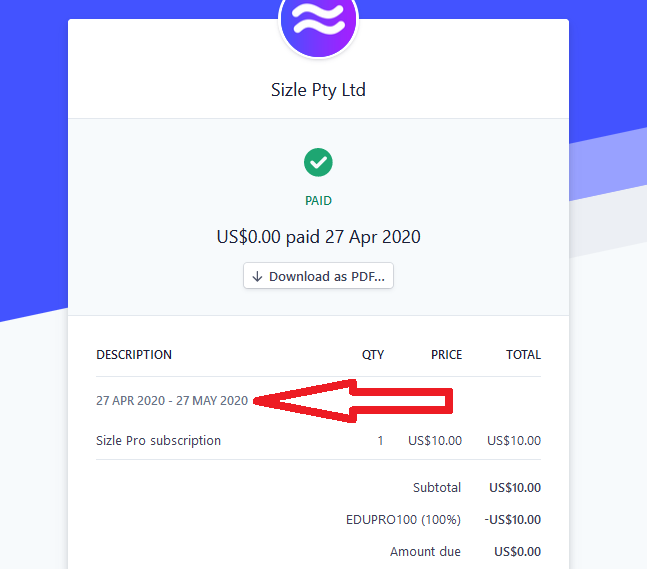
Task: Click the Subtotal amount US$10.00
Action: point(515,488)
